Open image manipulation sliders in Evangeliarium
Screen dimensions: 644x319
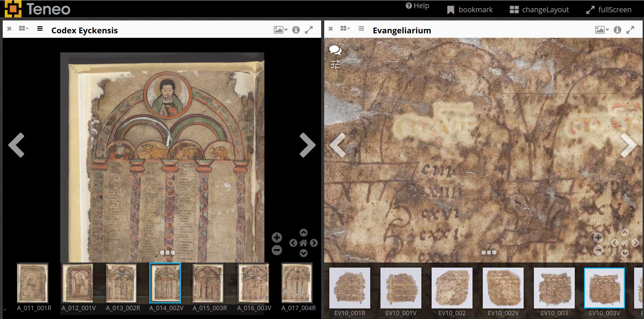click(x=335, y=64)
